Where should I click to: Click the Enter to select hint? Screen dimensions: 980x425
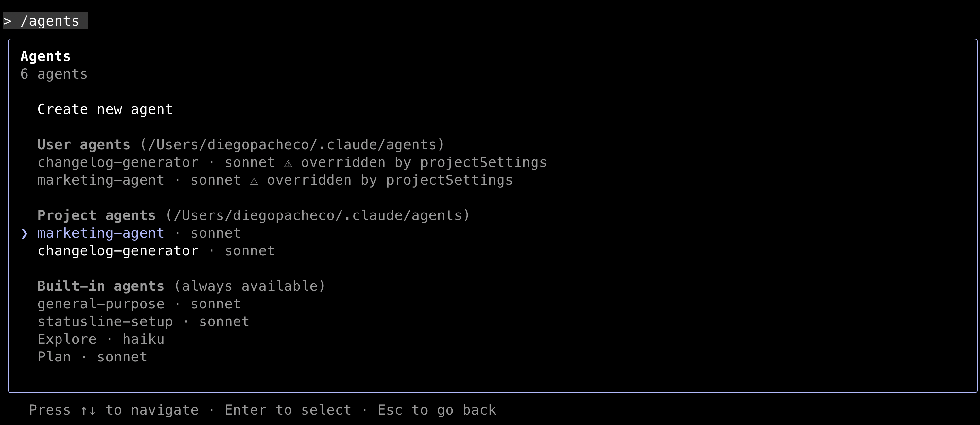tap(288, 410)
